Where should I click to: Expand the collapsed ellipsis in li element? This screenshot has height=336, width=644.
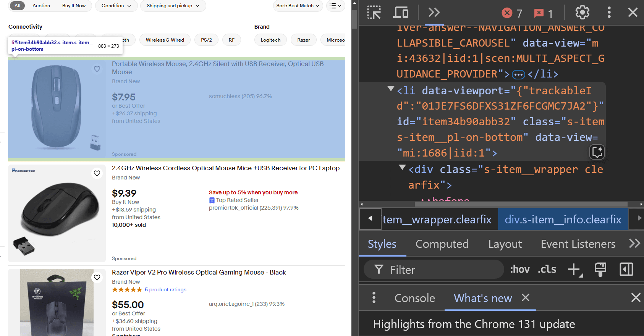pos(518,74)
